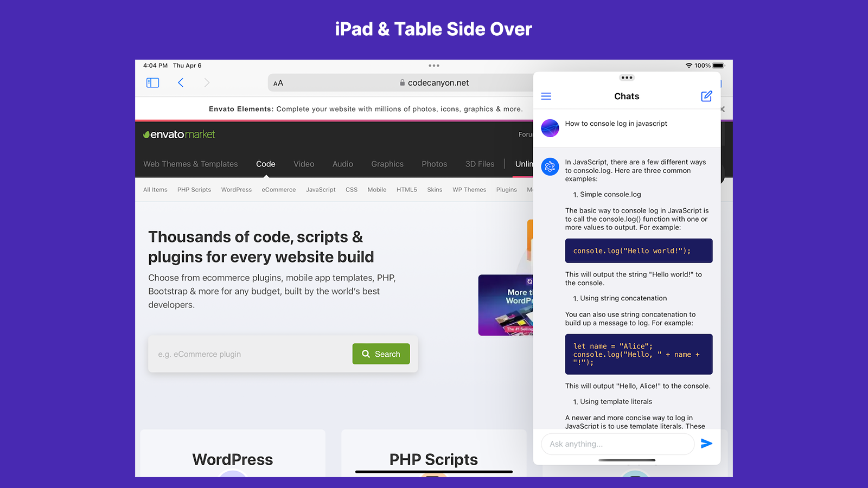
Task: Open Safari's top three-dot multitasking control
Action: [x=434, y=66]
